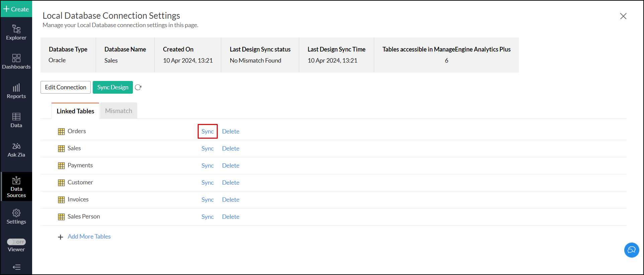Toggle the Viewer mode switch
644x275 pixels.
coord(16,242)
